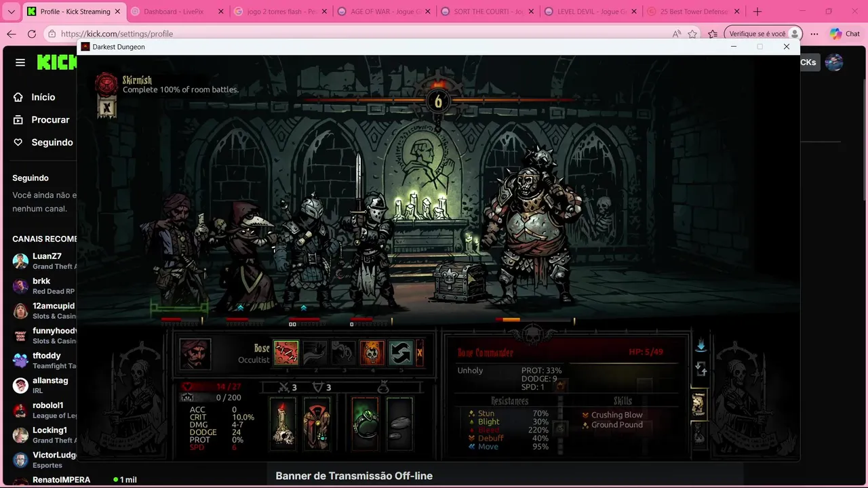Click the Ground Pound skill text

(x=616, y=425)
